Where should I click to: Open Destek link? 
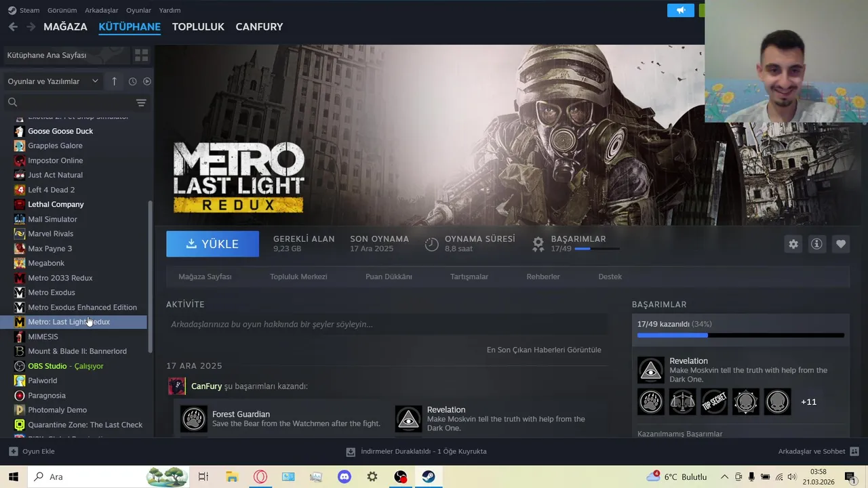610,277
